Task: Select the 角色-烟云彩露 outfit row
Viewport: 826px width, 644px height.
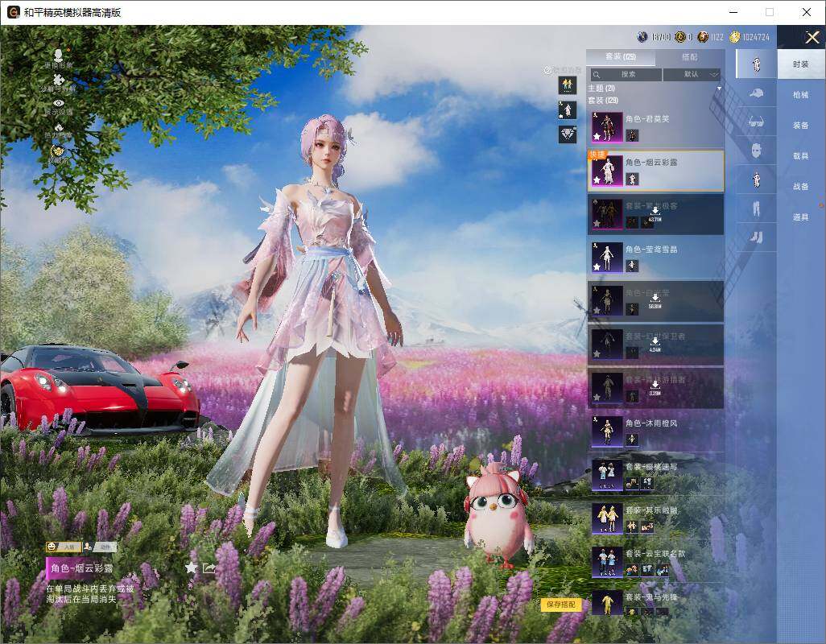Action: click(655, 171)
